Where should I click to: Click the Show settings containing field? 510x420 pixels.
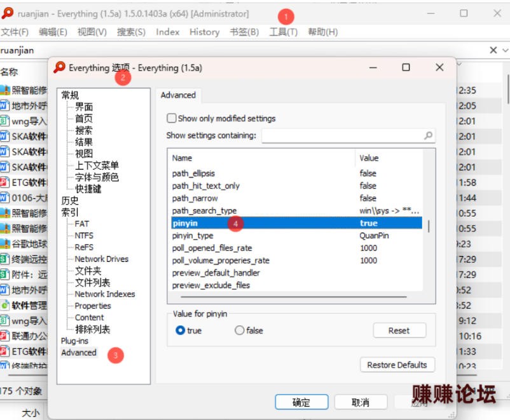point(348,135)
